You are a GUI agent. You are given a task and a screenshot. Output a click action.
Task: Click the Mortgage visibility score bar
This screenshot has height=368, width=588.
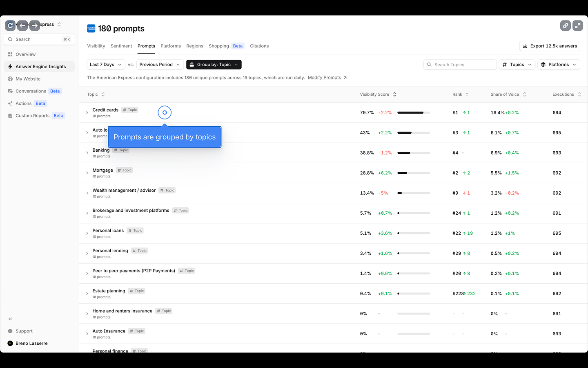[x=414, y=173]
